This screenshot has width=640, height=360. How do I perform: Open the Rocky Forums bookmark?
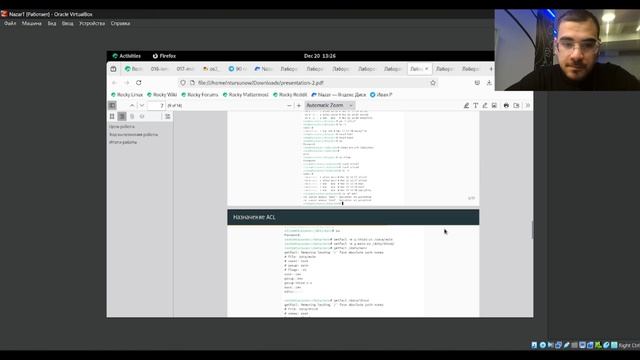point(200,95)
